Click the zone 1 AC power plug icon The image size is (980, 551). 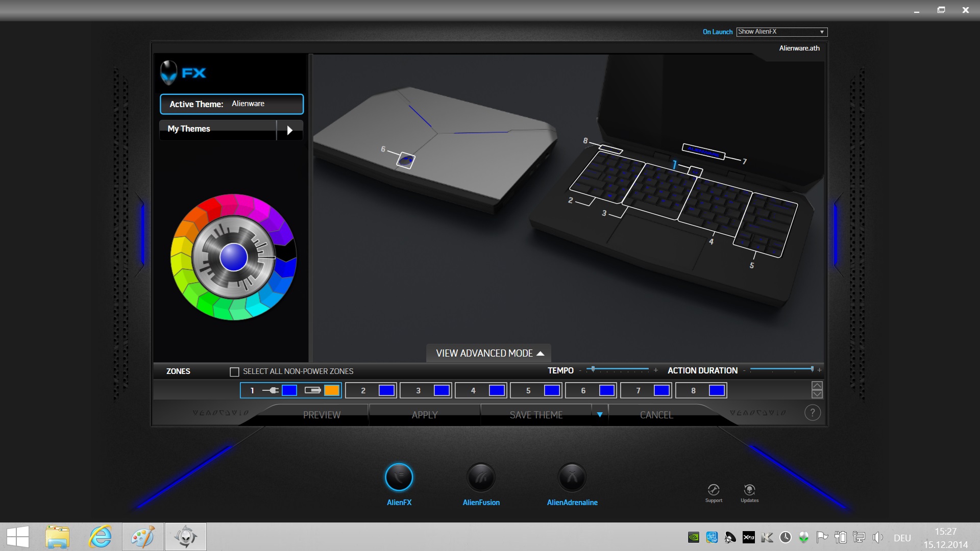click(x=270, y=390)
